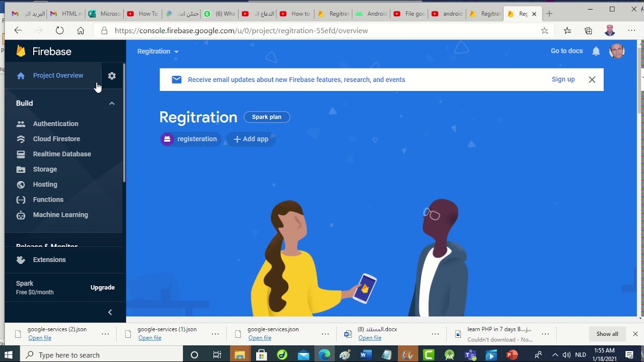Click the address bar URL
This screenshot has height=362, width=644.
coord(241,31)
